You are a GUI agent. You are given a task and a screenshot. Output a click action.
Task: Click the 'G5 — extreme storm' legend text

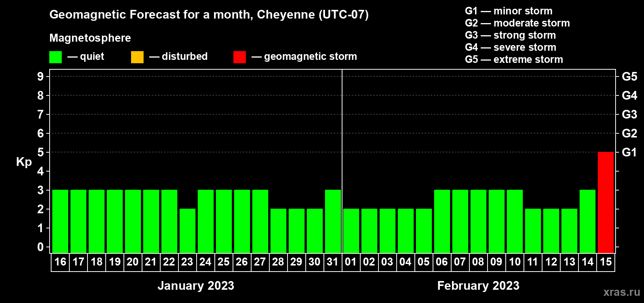tap(514, 59)
